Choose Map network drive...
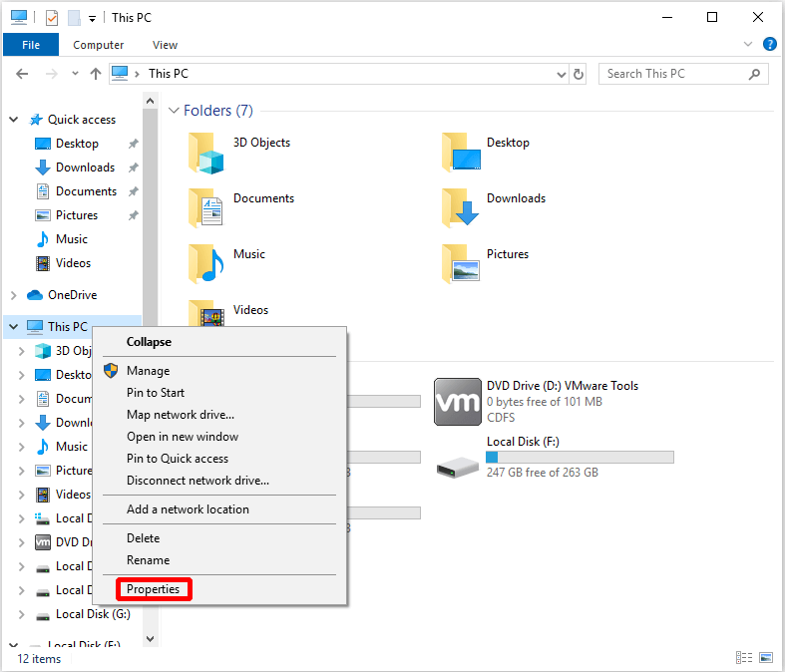 pyautogui.click(x=181, y=415)
